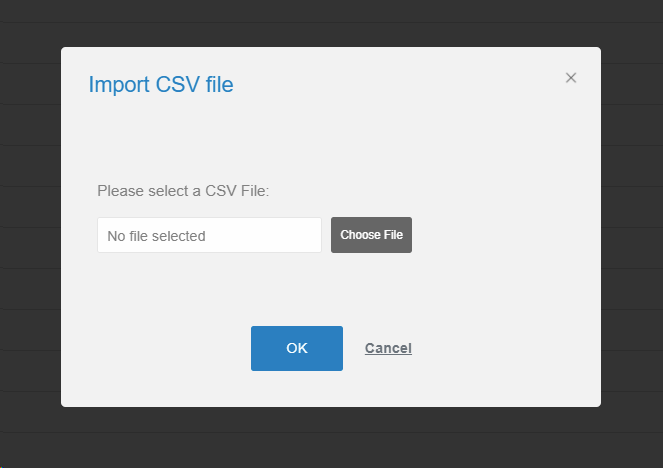Select the underlined Cancel text
This screenshot has width=663, height=468.
tap(388, 348)
